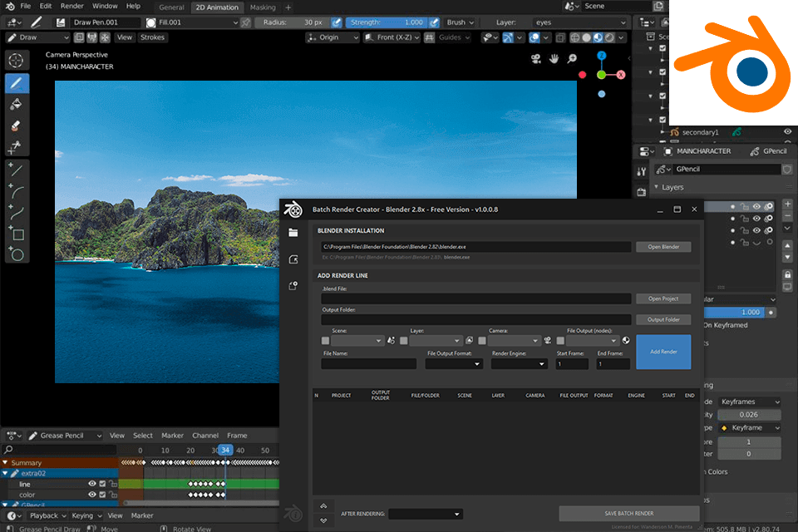Click the zoom magnifier icon in viewport
Viewport: 798px width, 532px height.
click(x=573, y=59)
